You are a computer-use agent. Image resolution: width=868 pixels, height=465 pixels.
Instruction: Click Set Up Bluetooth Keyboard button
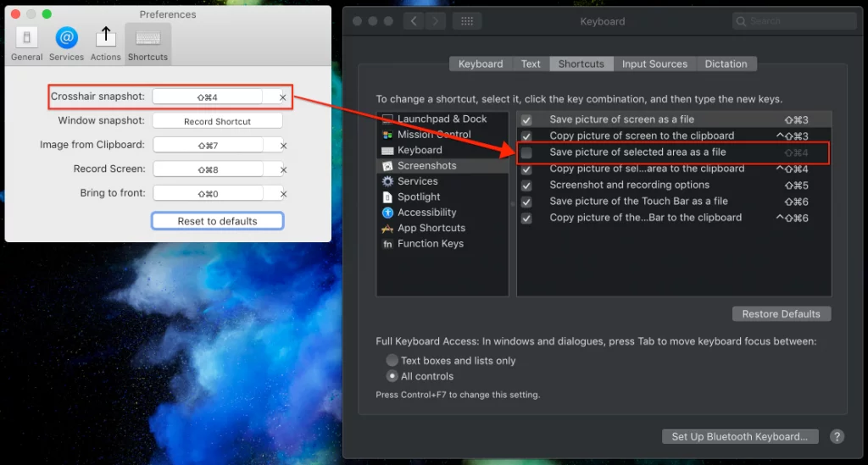(x=739, y=436)
